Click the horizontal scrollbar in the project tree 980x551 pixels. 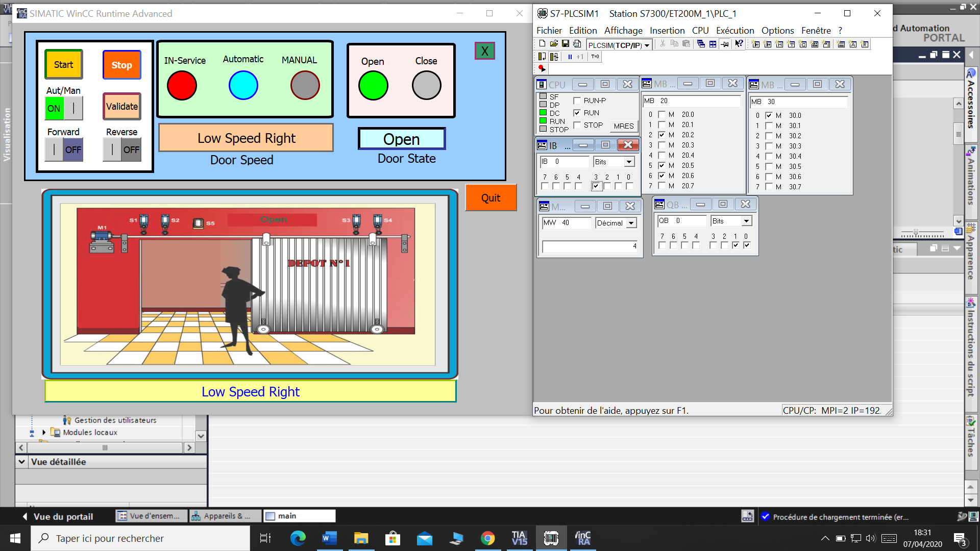[105, 447]
